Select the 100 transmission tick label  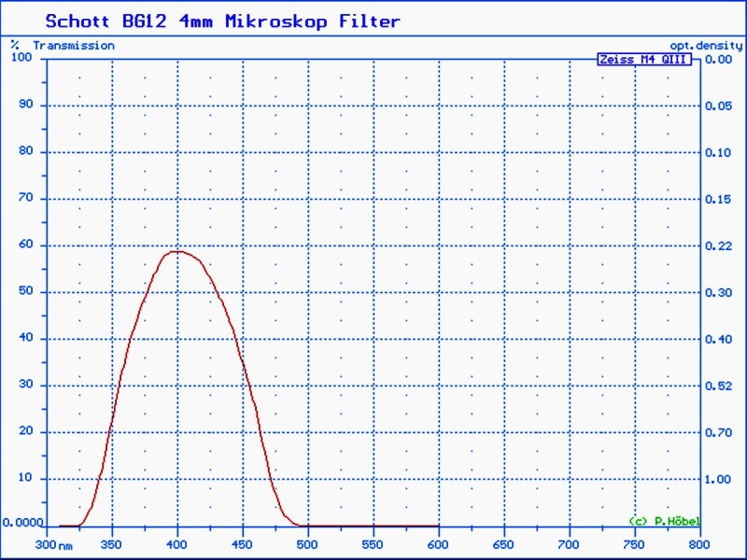(x=21, y=58)
